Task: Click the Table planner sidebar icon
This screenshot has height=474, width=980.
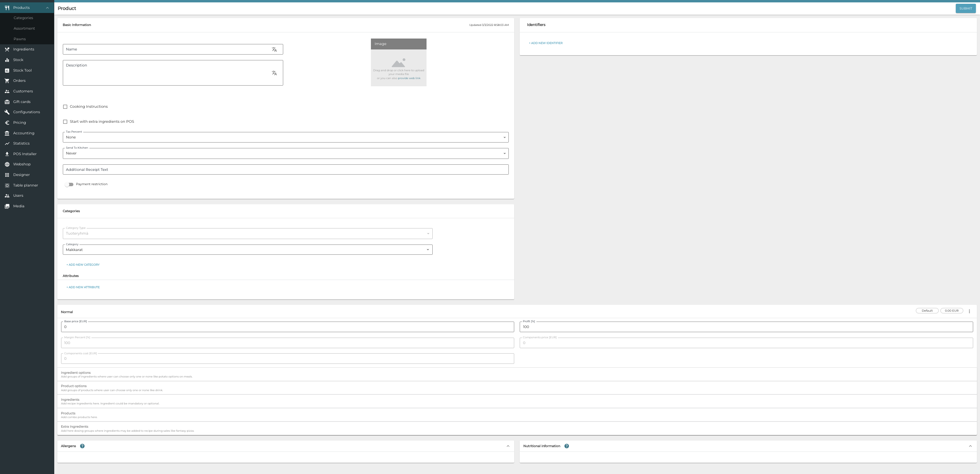Action: (x=7, y=186)
